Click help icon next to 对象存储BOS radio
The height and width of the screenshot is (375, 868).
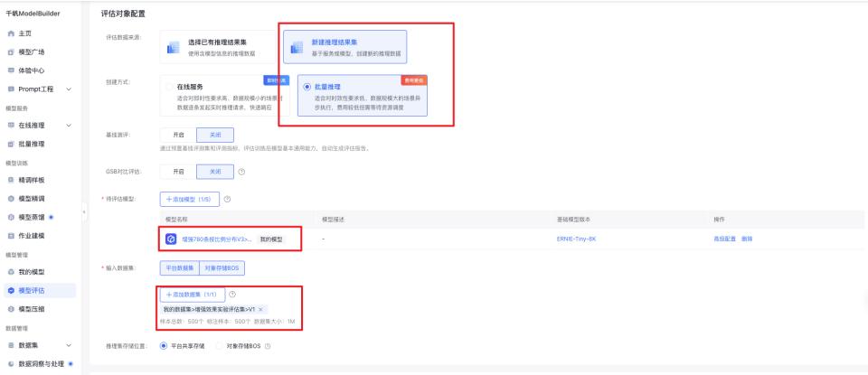coord(268,346)
